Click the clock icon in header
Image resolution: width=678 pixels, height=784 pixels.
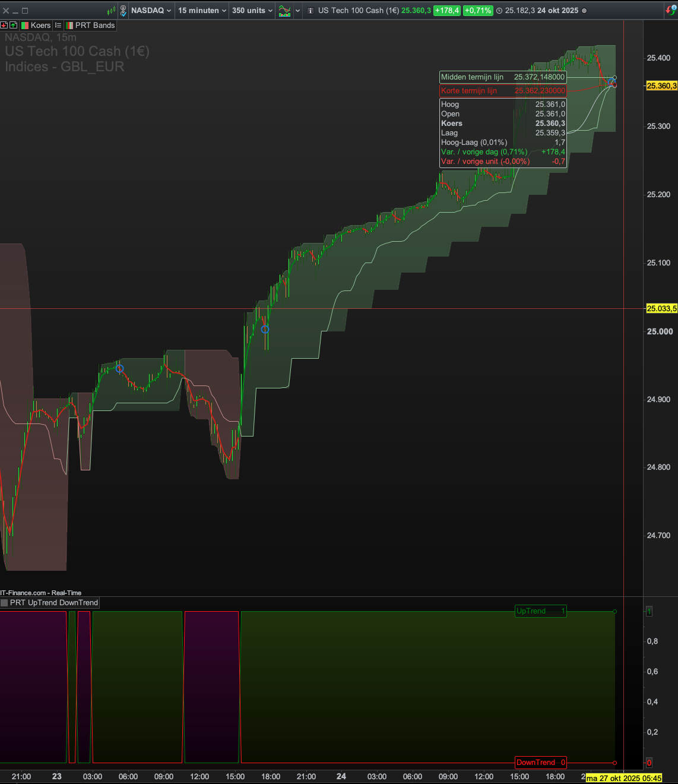[x=499, y=11]
